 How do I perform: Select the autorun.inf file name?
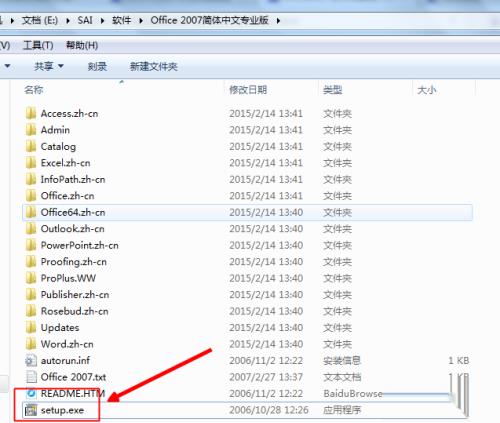[65, 360]
